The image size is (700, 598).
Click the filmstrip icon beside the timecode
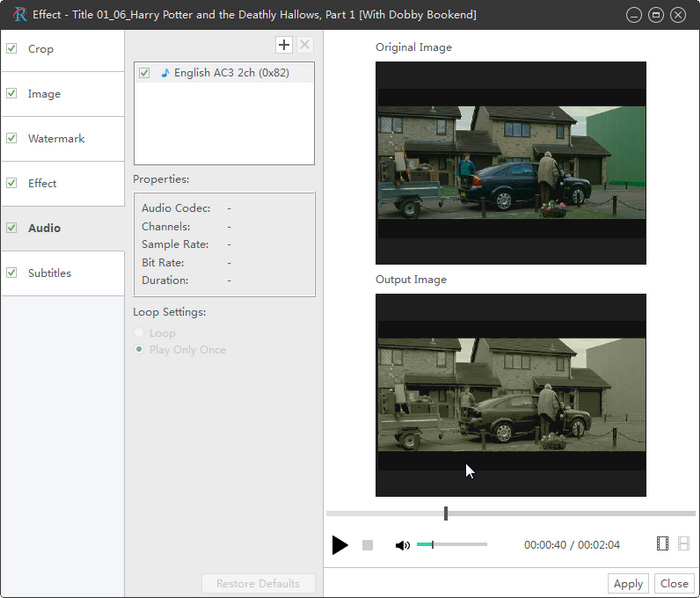pos(662,544)
